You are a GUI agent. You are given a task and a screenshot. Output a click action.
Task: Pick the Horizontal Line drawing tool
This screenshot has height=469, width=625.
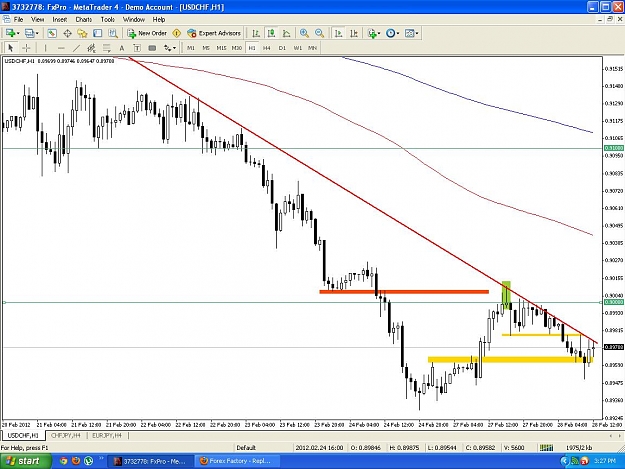point(61,48)
